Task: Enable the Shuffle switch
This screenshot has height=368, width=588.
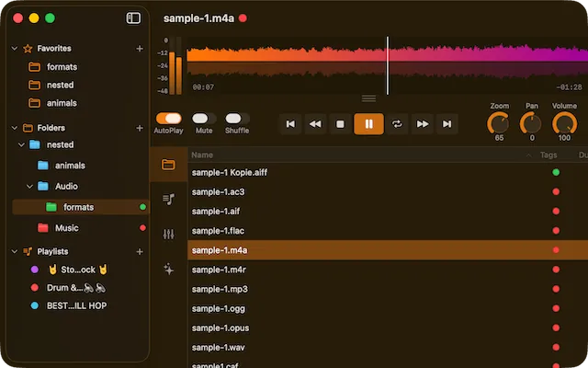Action: pyautogui.click(x=237, y=119)
